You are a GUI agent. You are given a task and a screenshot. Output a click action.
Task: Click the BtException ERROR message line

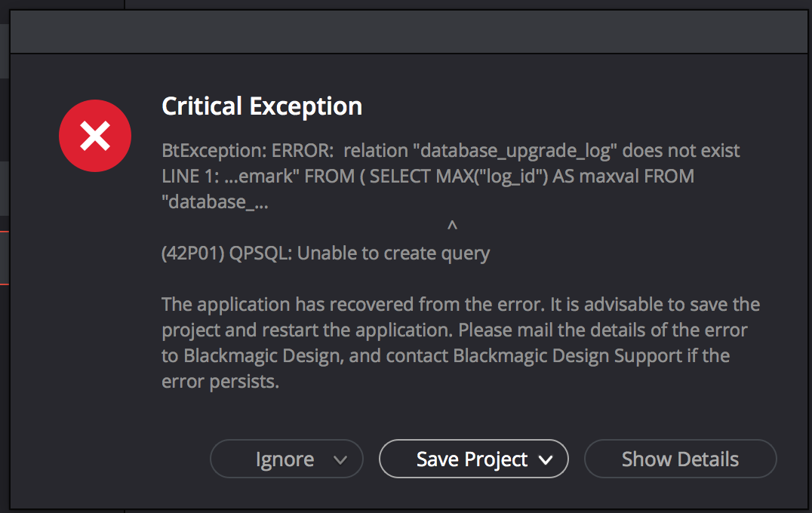[451, 151]
